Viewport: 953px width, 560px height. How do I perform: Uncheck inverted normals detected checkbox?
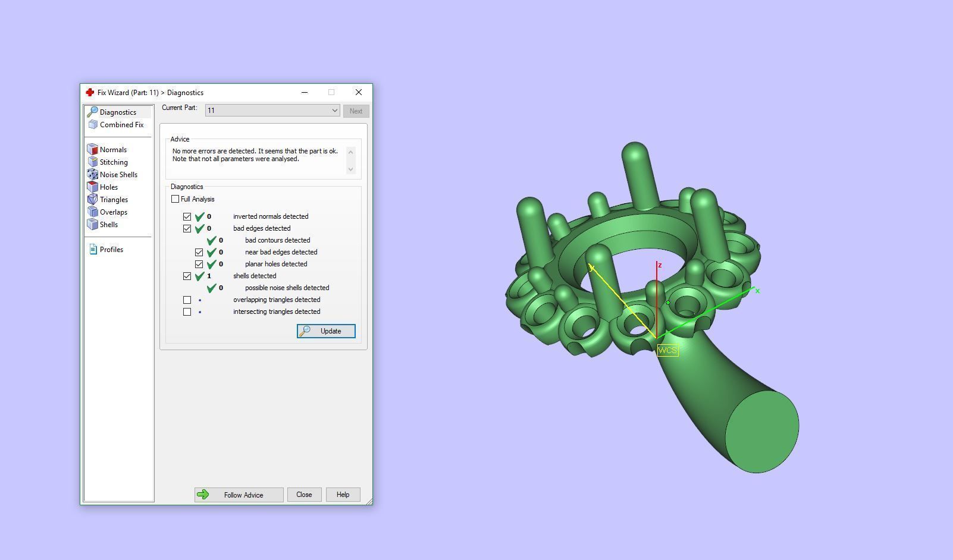pyautogui.click(x=187, y=217)
